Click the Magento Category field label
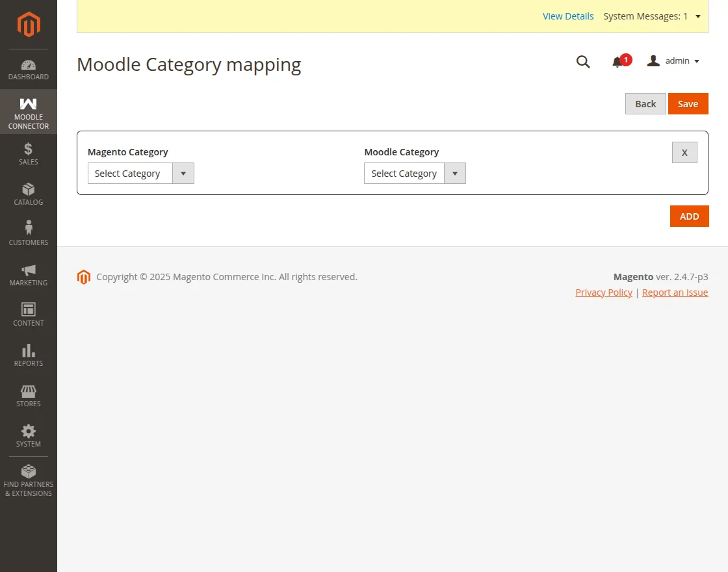728x572 pixels. tap(127, 152)
